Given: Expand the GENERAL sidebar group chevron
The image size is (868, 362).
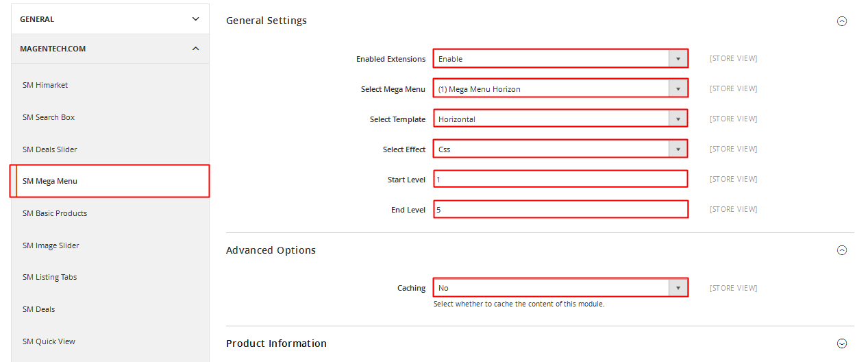Looking at the screenshot, I should pos(195,19).
